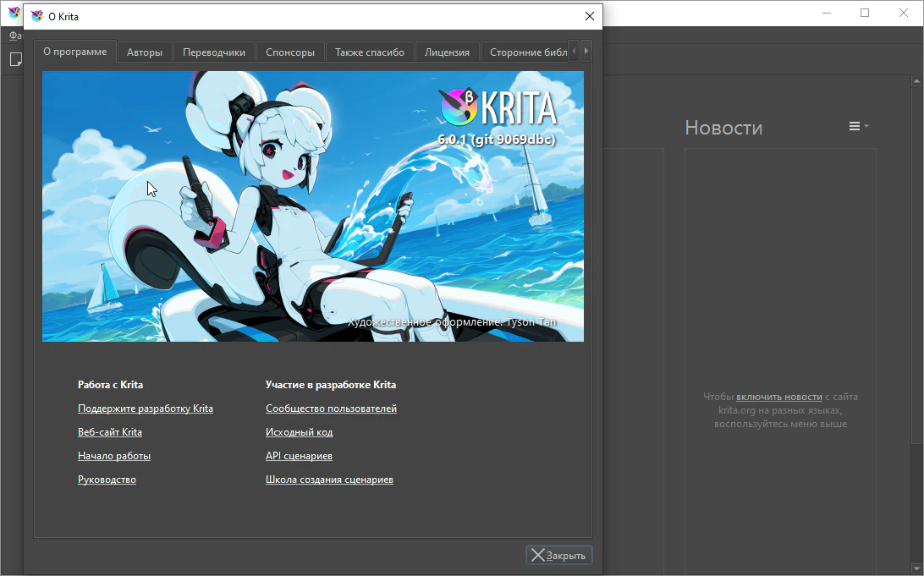
Task: Click the scroll-up arrow in the main window
Action: point(916,82)
